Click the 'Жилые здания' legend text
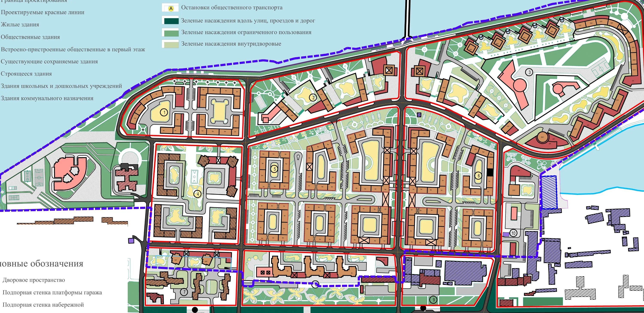 20,24
